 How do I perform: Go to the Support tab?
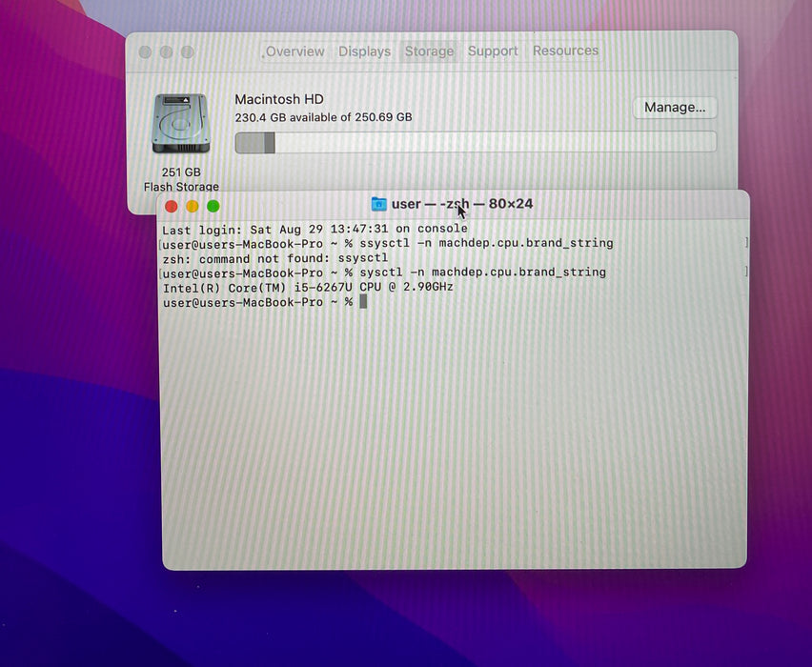pos(493,51)
